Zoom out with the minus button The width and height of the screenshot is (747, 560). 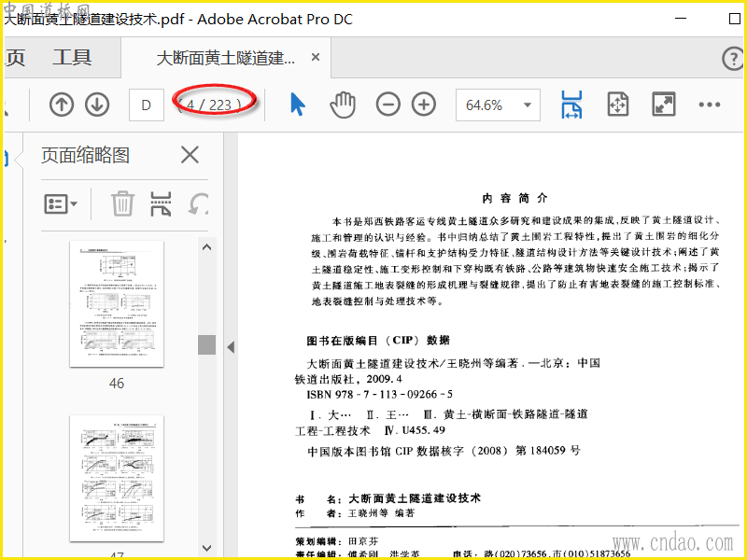(x=388, y=105)
